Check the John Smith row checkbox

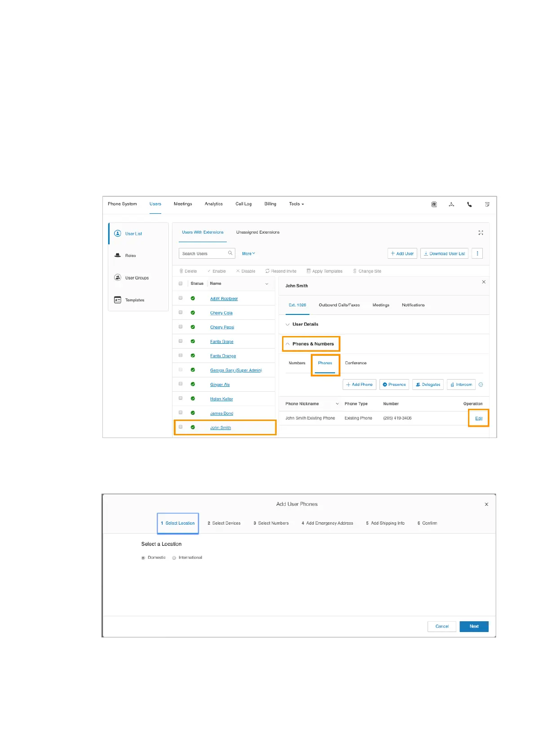point(181,427)
